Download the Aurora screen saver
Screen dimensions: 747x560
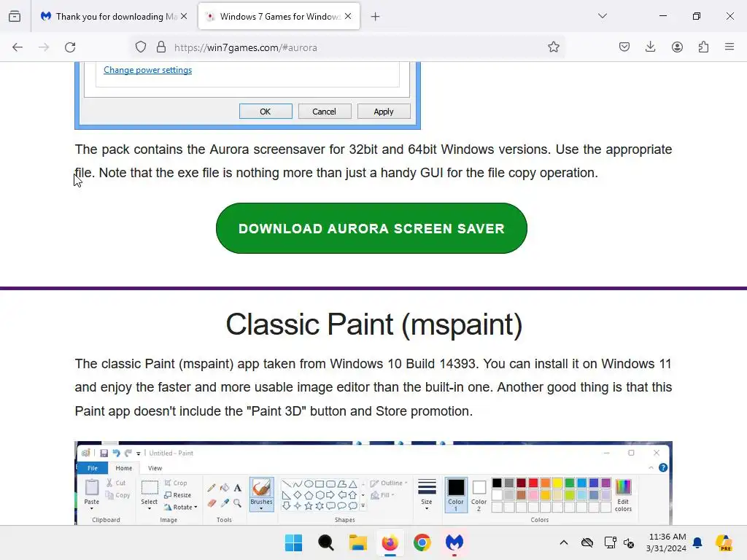371,228
